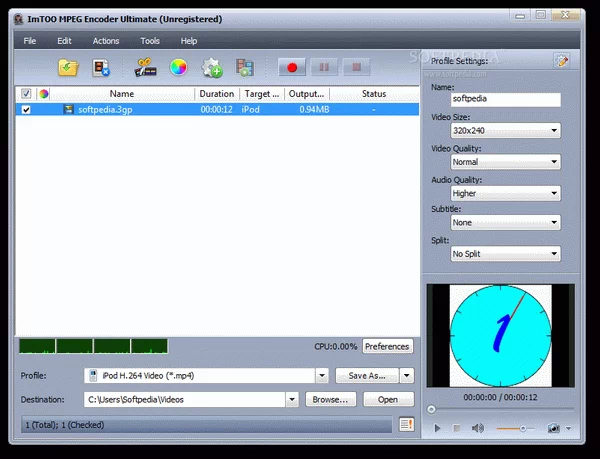This screenshot has width=600, height=459.
Task: Click the Output column header
Action: coord(307,94)
